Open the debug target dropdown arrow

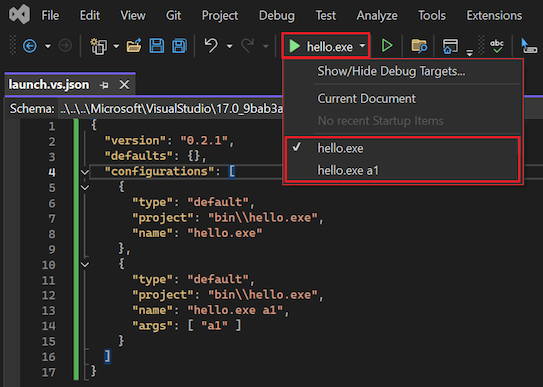point(362,46)
